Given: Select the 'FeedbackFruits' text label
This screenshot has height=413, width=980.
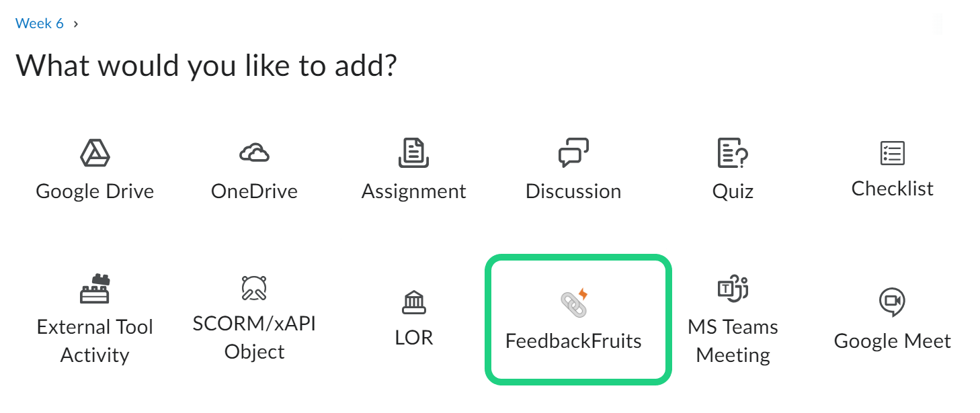Looking at the screenshot, I should click(x=573, y=341).
